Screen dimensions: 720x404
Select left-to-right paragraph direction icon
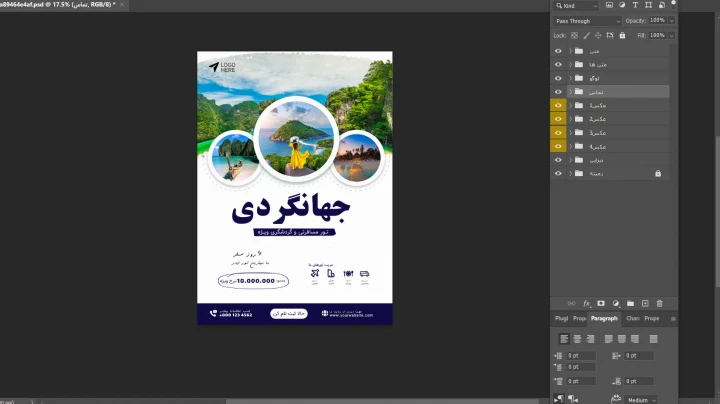pos(558,399)
